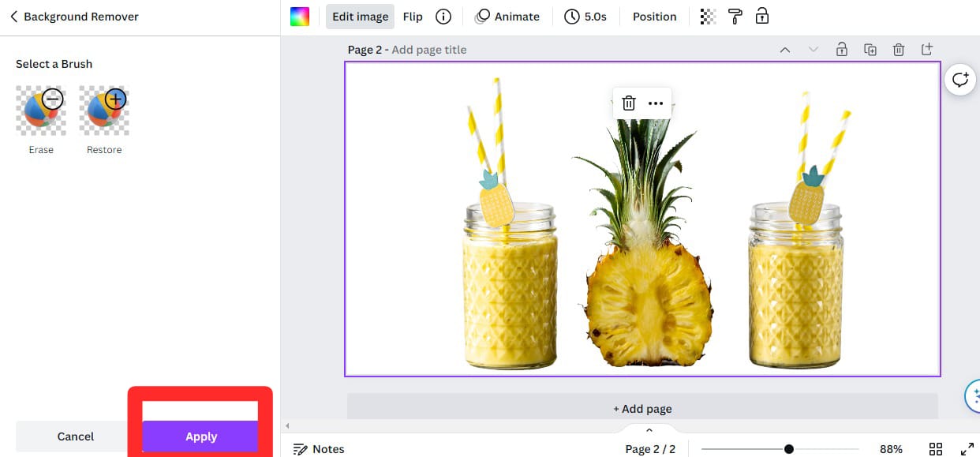
Task: Switch to the Edit image tab
Action: tap(360, 16)
